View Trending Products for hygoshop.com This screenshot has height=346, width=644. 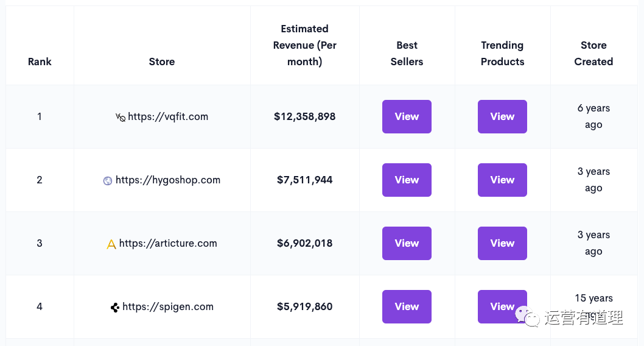[x=502, y=180]
